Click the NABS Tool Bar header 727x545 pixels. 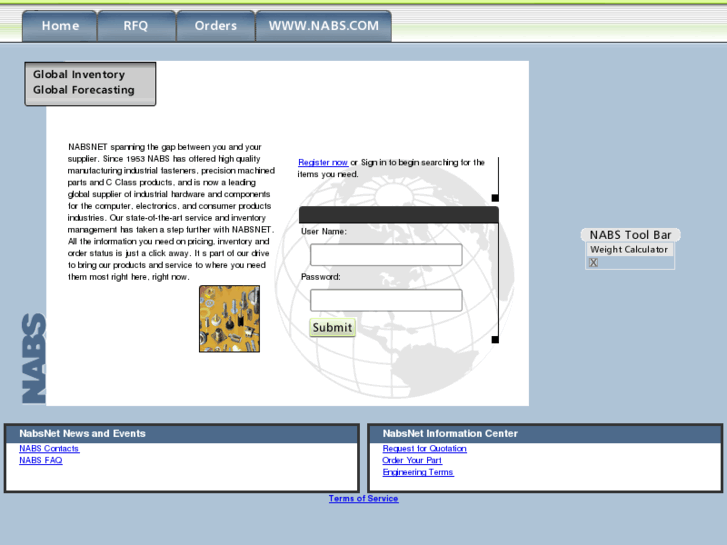coord(631,235)
